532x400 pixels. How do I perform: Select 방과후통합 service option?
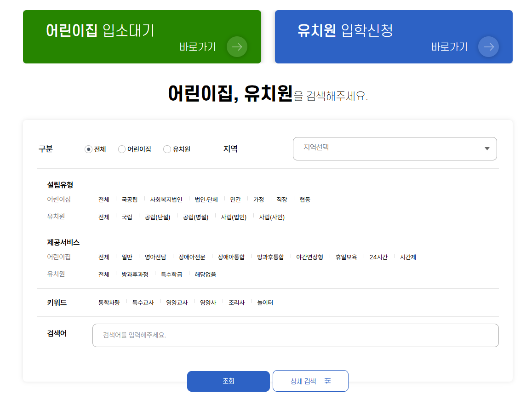(x=270, y=257)
